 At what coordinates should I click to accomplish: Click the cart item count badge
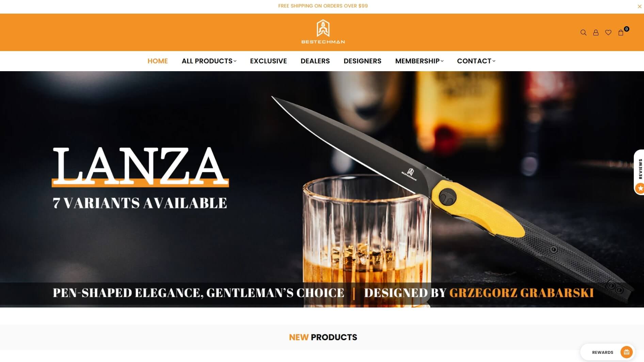[x=627, y=29]
